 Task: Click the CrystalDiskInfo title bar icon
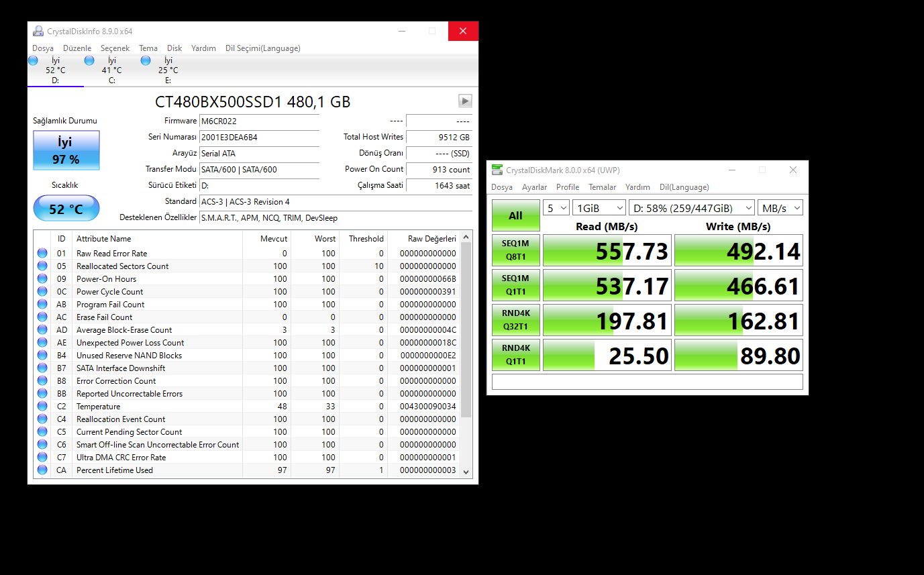click(x=38, y=31)
